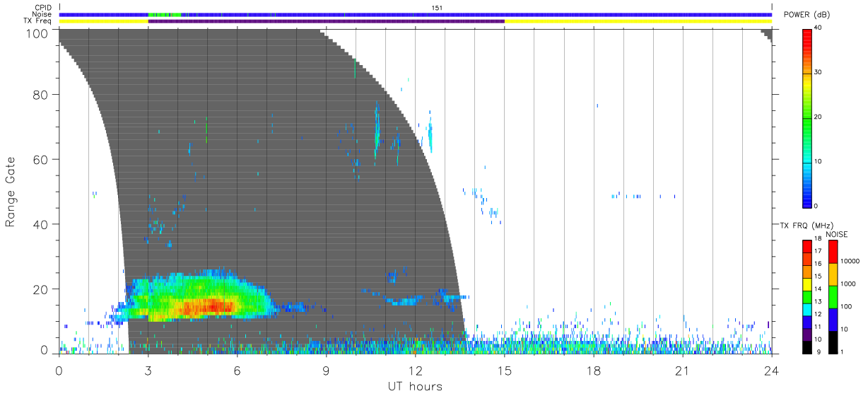This screenshot has height=401, width=868.
Task: Click the green middle of the power colorbar
Action: point(807,117)
